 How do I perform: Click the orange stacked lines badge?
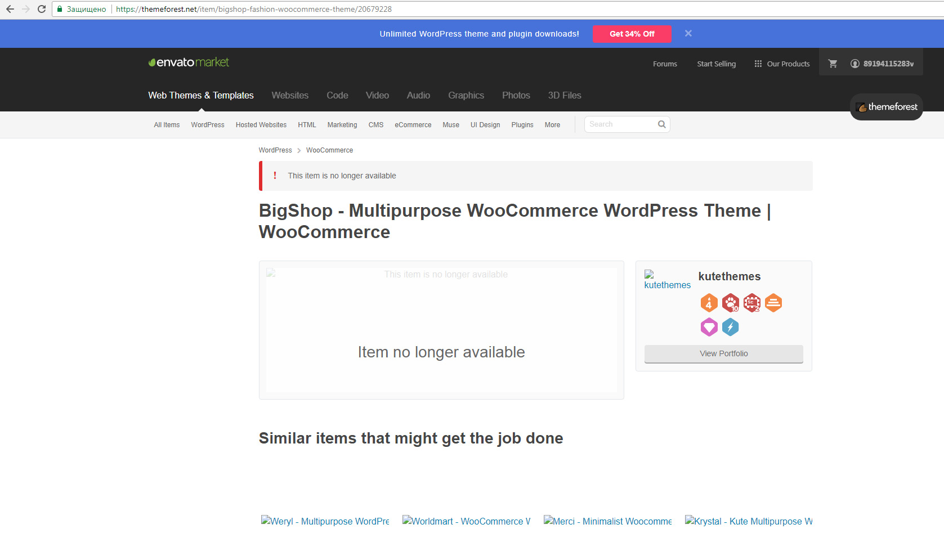click(773, 303)
